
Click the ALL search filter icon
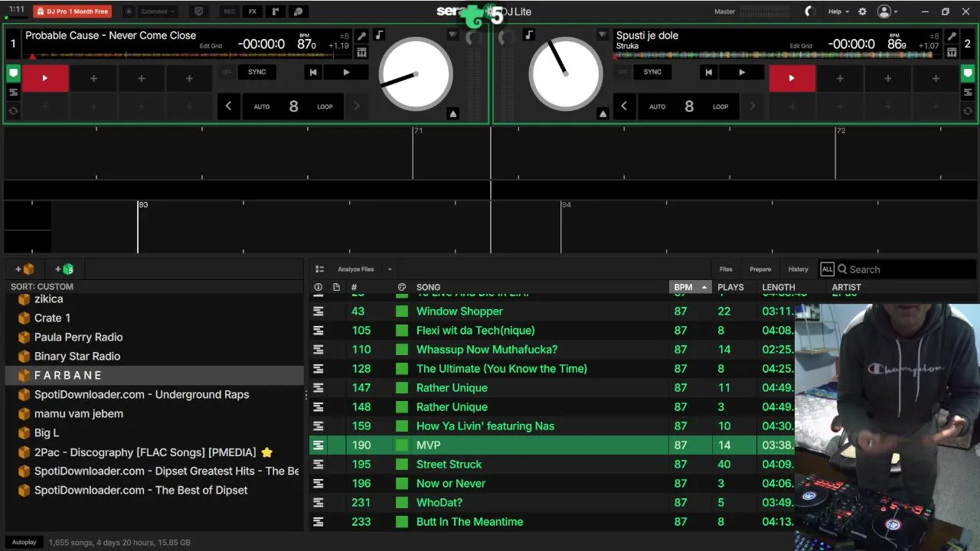click(827, 269)
